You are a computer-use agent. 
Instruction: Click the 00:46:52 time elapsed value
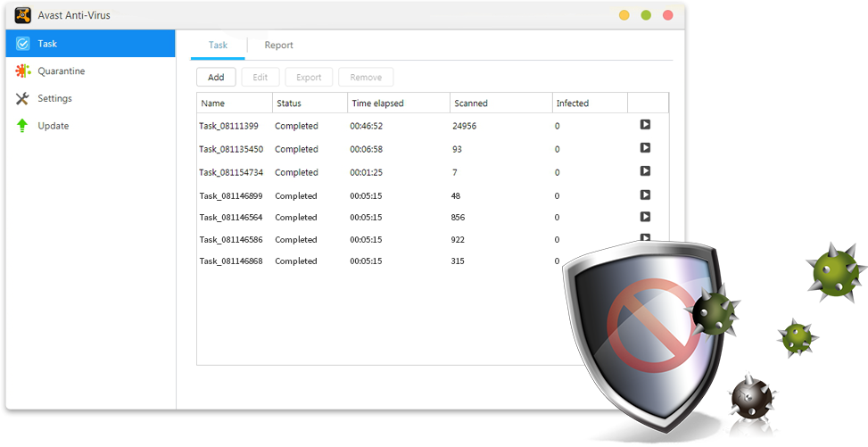tap(367, 127)
